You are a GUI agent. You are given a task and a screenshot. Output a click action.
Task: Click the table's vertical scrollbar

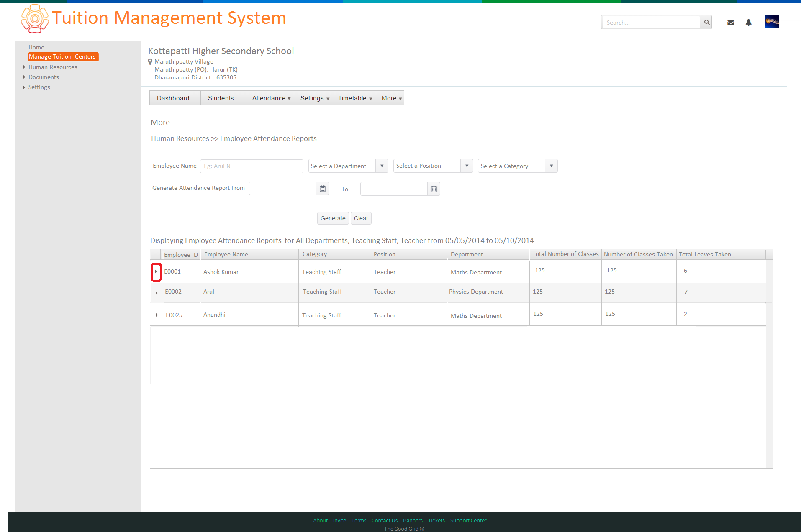point(769,364)
